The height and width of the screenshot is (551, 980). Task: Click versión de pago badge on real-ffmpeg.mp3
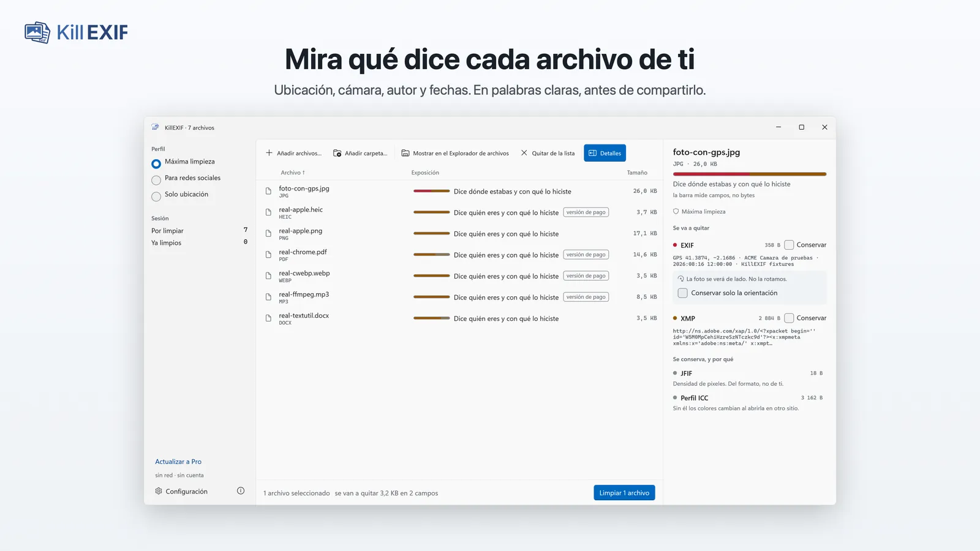coord(586,297)
